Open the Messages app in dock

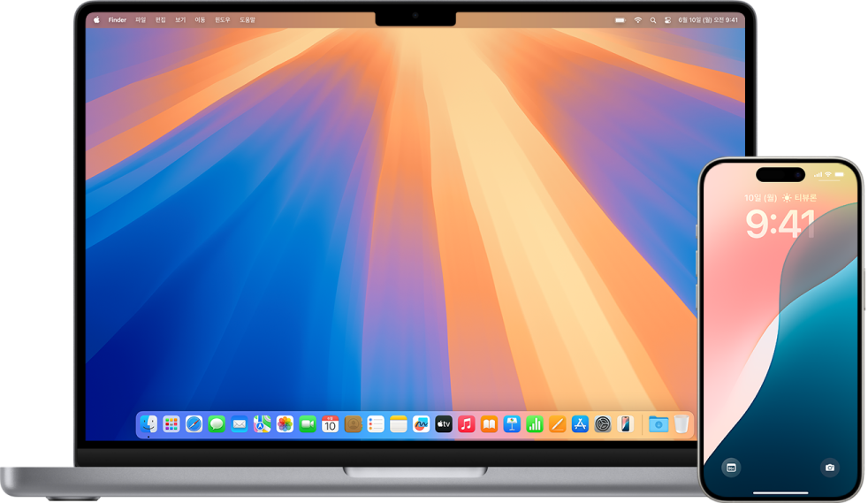(x=217, y=424)
